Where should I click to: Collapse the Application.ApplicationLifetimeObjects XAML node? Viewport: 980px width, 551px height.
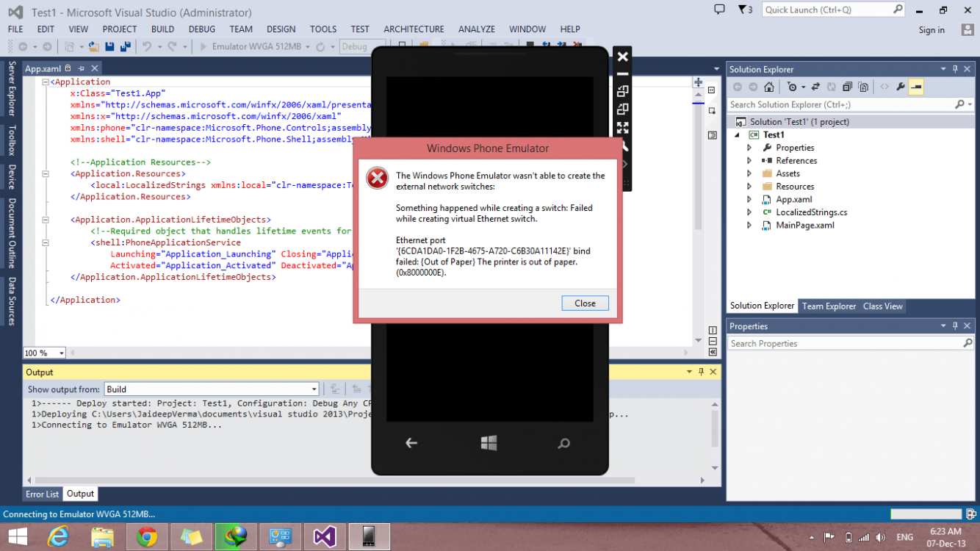[x=46, y=220]
